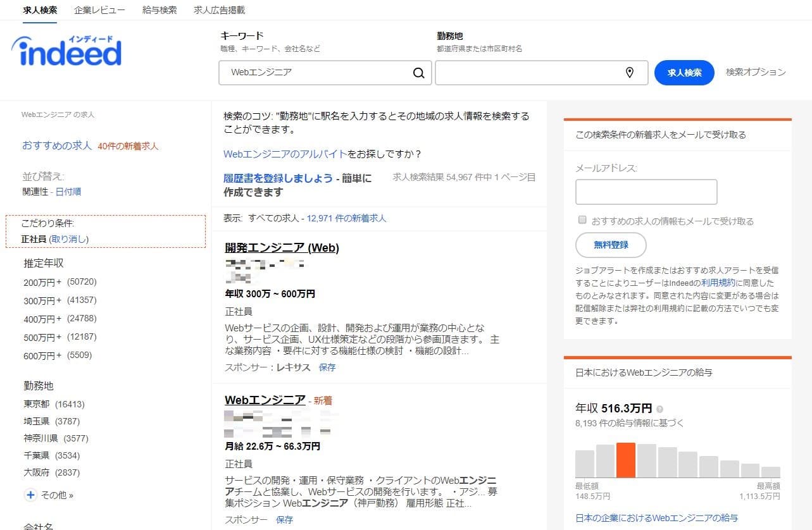812x530 pixels.
Task: Click the 無料登録 button
Action: [611, 245]
